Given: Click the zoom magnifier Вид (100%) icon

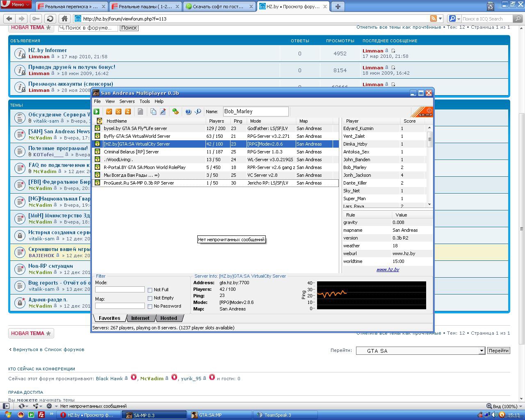Looking at the screenshot, I should pos(488,406).
